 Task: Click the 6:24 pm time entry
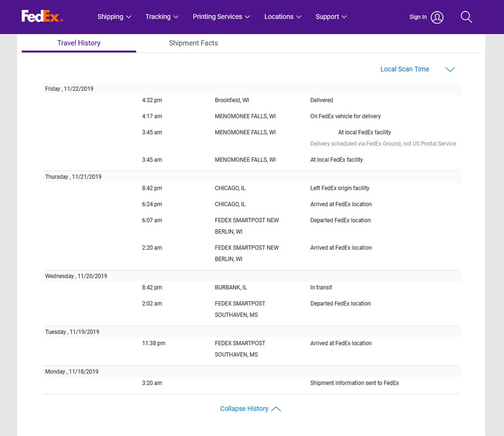pyautogui.click(x=152, y=204)
